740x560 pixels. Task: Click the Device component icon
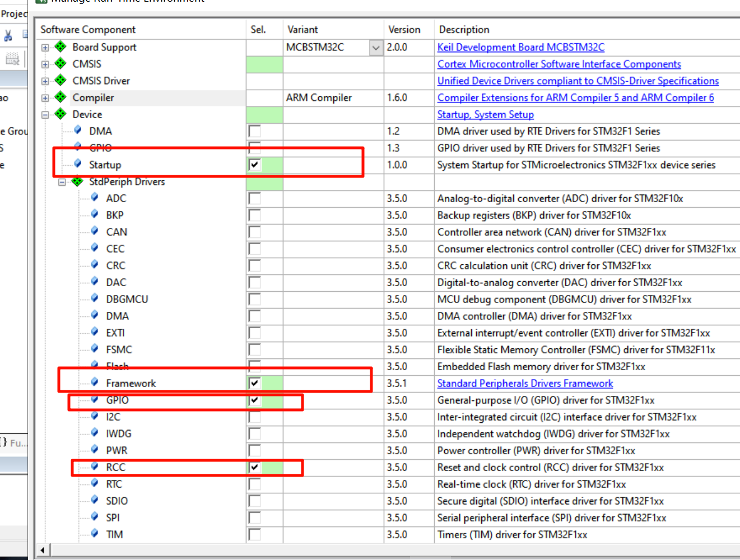pyautogui.click(x=60, y=114)
